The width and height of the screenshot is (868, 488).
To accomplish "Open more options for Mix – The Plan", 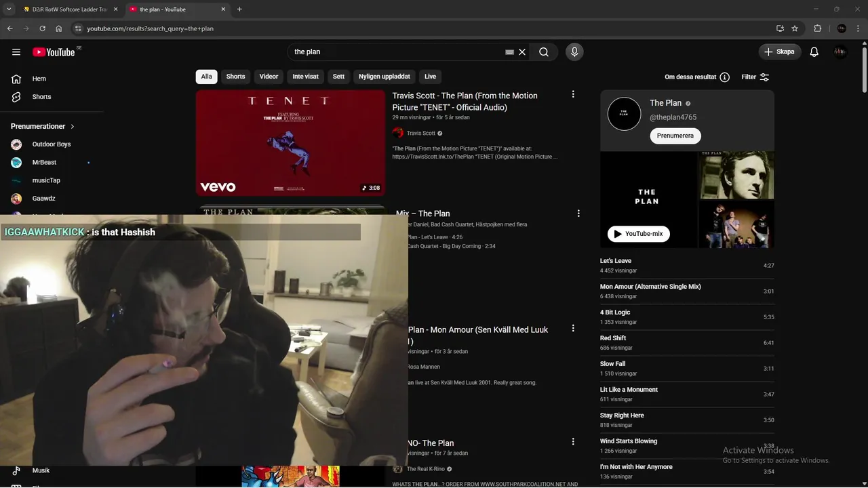I will pyautogui.click(x=578, y=213).
